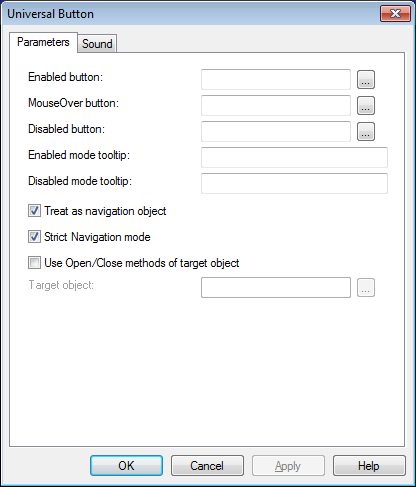The height and width of the screenshot is (487, 416).
Task: Uncheck Treat as navigation object
Action: [34, 211]
